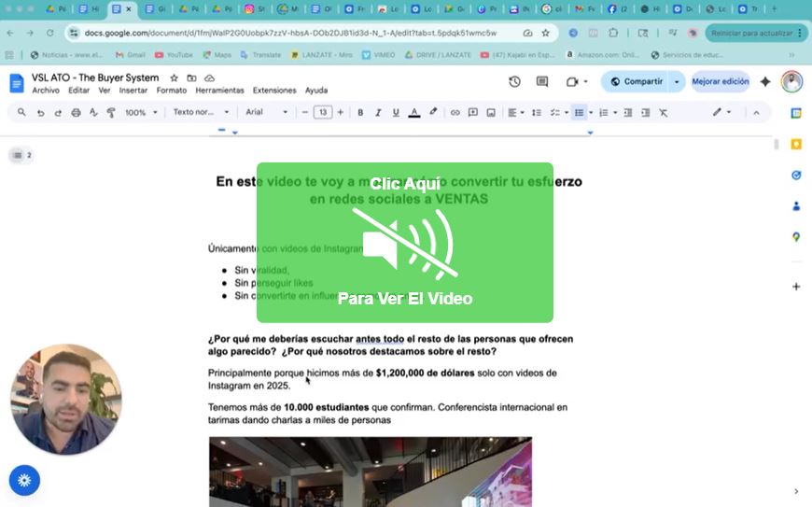Click the Mejorar edición button
The height and width of the screenshot is (507, 812).
[x=721, y=81]
